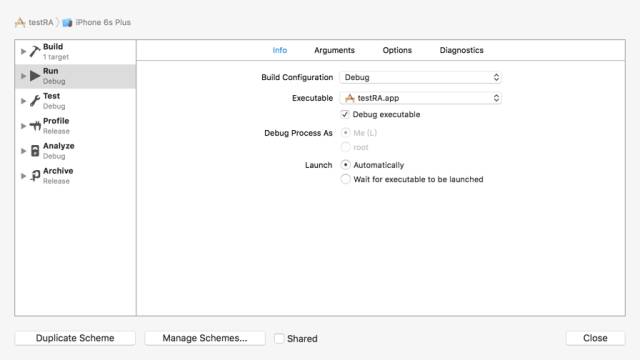Toggle the Shared checkbox
Image resolution: width=640 pixels, height=360 pixels.
279,338
